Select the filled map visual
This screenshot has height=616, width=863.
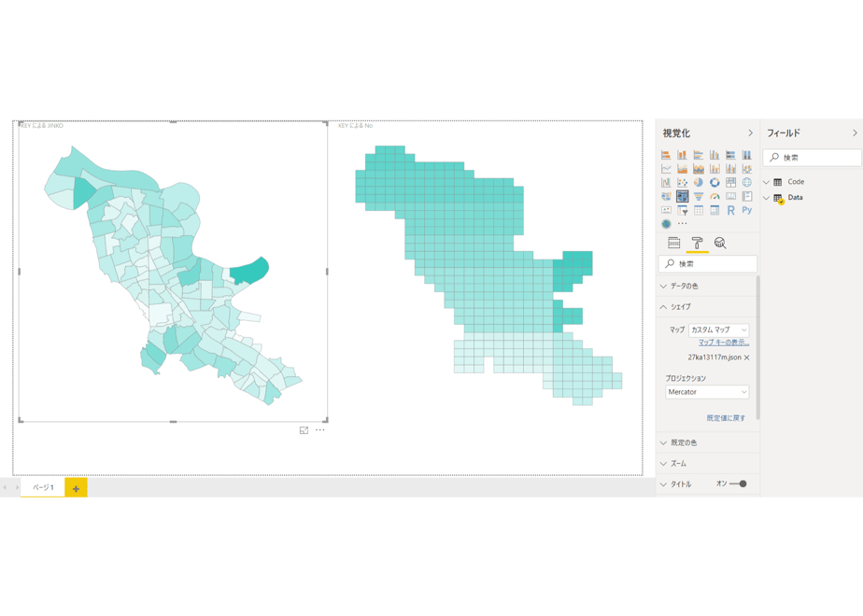pyautogui.click(x=666, y=196)
